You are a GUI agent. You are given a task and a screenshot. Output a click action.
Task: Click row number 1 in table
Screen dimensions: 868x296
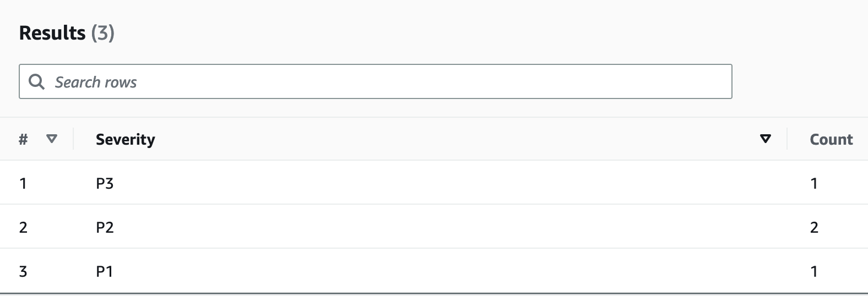click(x=23, y=183)
